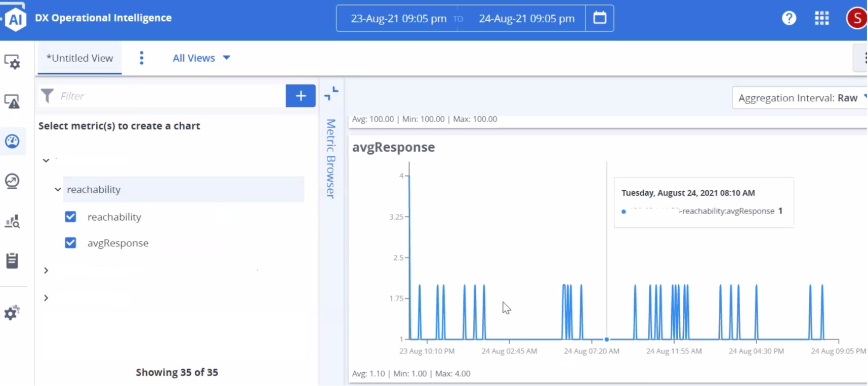Click the start date 23-Aug-21 09:05 pm
Screen dimensions: 868x386
tap(399, 19)
